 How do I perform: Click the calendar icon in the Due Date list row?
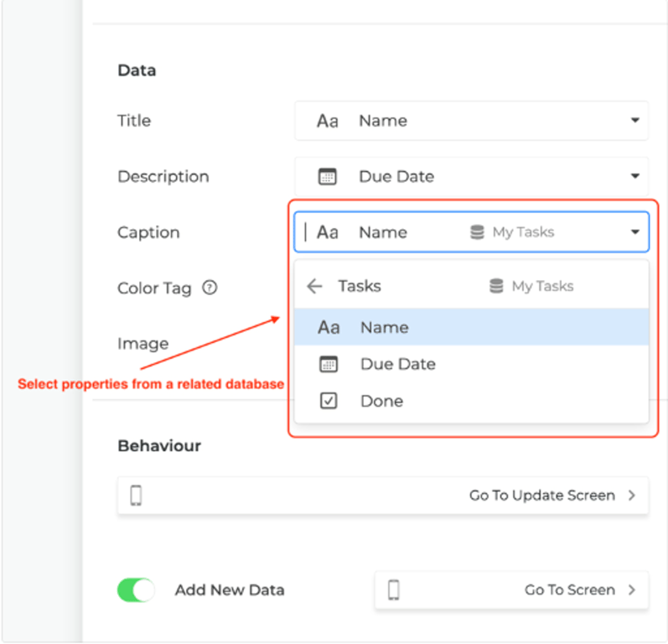329,365
